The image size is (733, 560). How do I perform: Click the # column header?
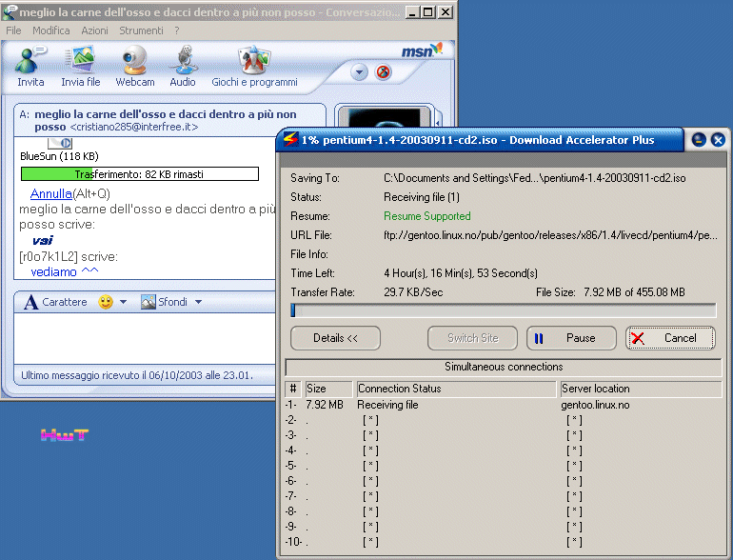coord(293,389)
